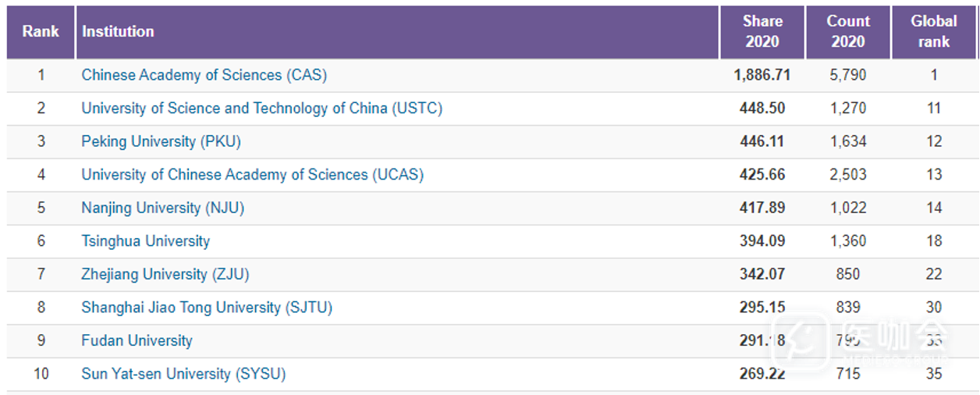980x395 pixels.
Task: Open University of Chinese Academy of Sciences (UCAS)
Action: (252, 175)
